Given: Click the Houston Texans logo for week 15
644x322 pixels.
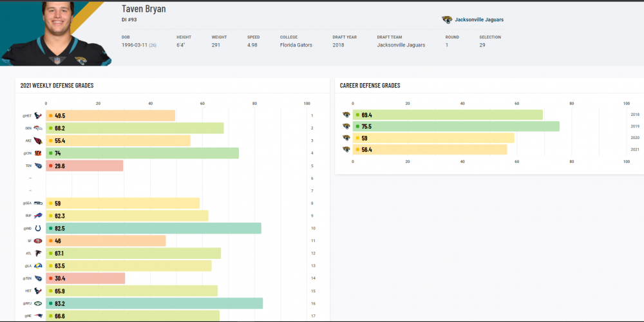Looking at the screenshot, I should [x=38, y=291].
